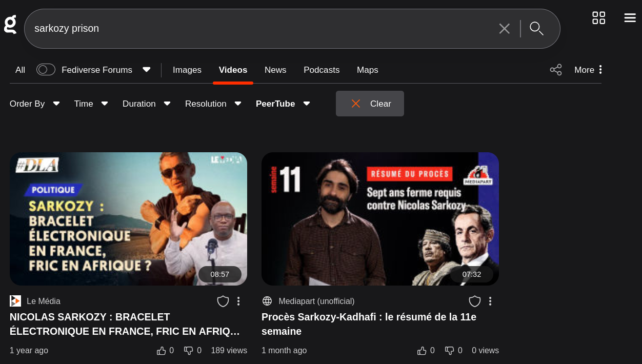This screenshot has width=642, height=364.
Task: Open the apps grid icon
Action: (598, 18)
